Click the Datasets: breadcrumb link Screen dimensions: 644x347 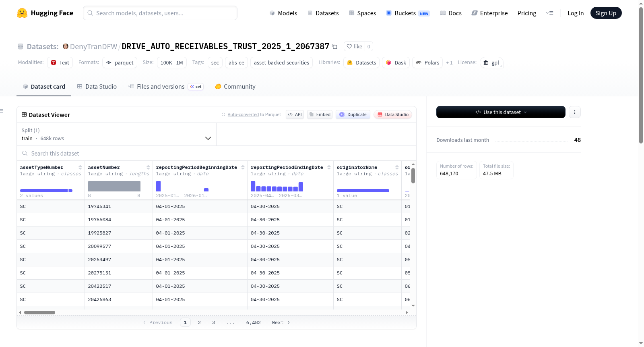click(42, 46)
